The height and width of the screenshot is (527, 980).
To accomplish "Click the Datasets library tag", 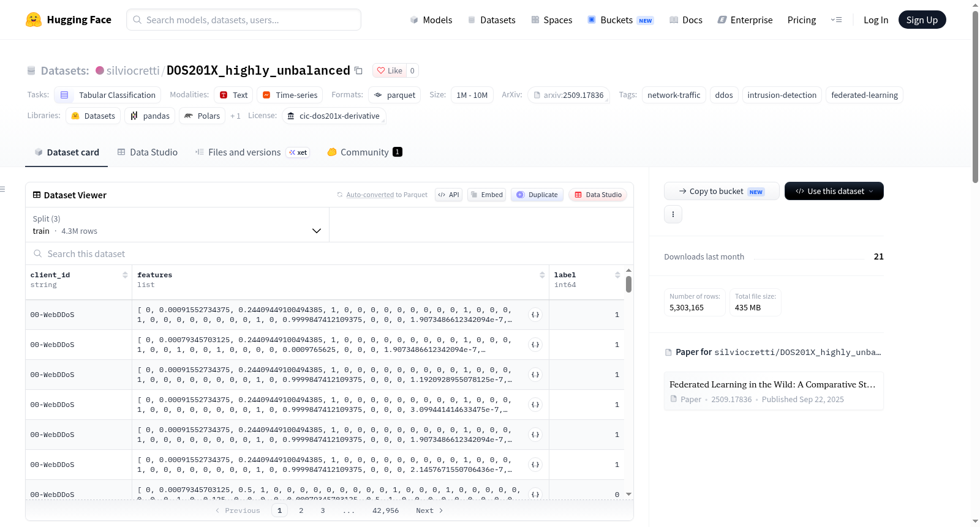I will [x=93, y=116].
